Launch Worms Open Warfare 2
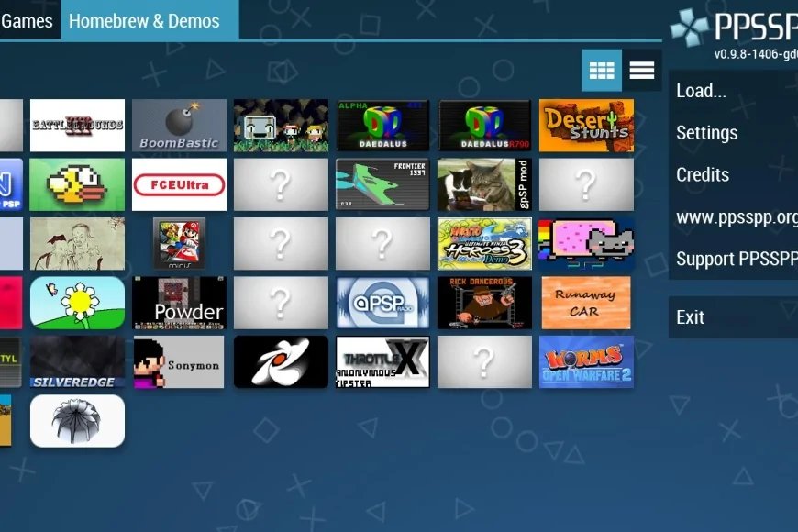This screenshot has width=798, height=532. [x=586, y=361]
